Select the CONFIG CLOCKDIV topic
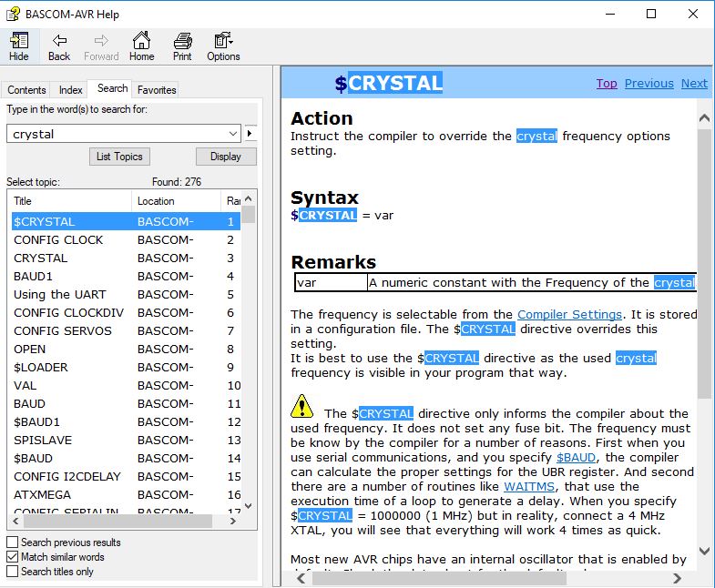Screen dimensions: 715x588 coord(125,313)
